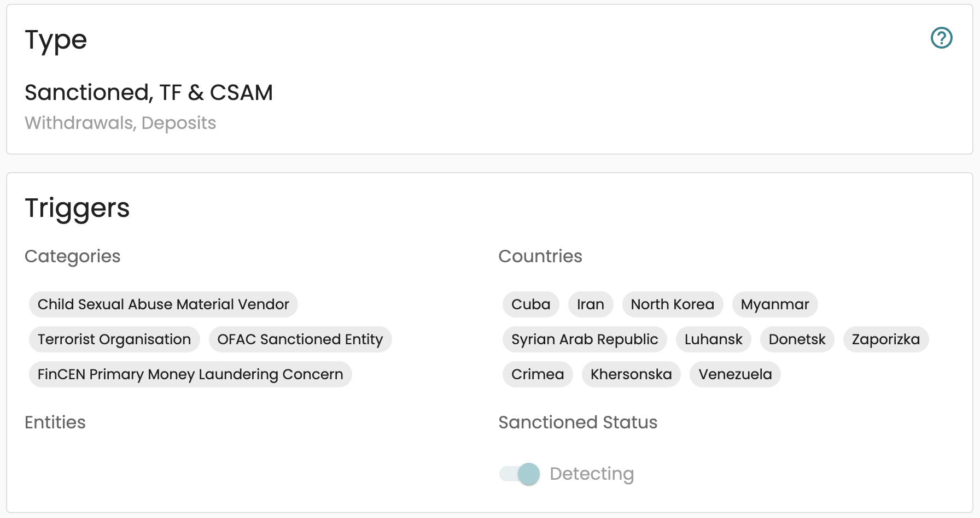Select the Zaporizka region tag

tap(885, 339)
